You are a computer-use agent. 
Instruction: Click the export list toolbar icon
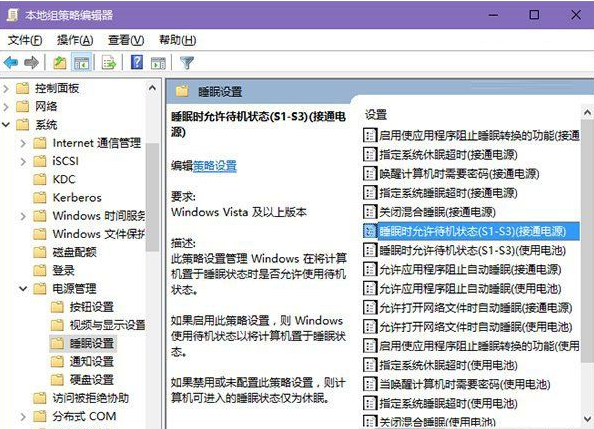[109, 63]
